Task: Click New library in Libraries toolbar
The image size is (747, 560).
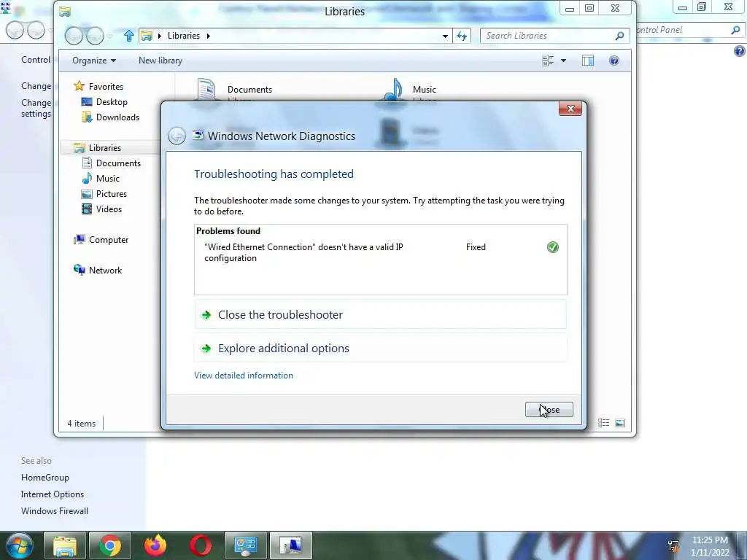Action: click(160, 61)
